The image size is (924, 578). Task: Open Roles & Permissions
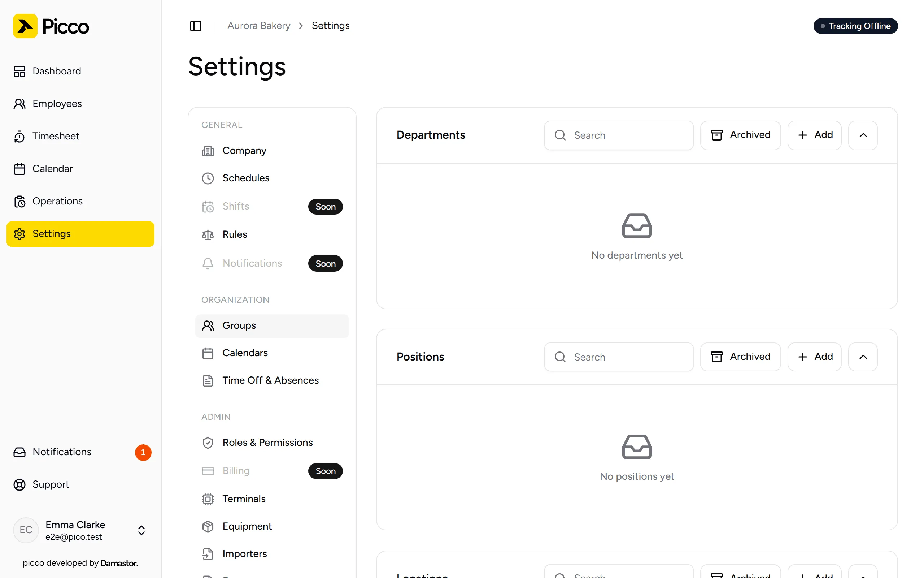272,443
